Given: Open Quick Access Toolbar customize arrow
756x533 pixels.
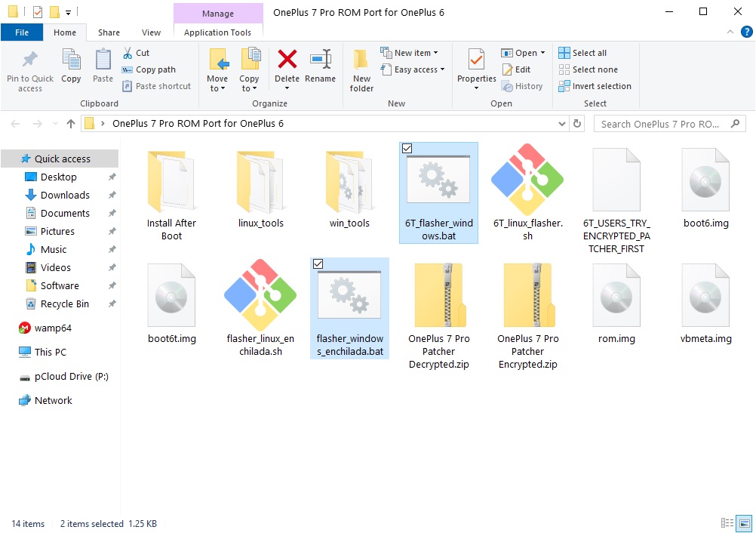Looking at the screenshot, I should [x=69, y=12].
